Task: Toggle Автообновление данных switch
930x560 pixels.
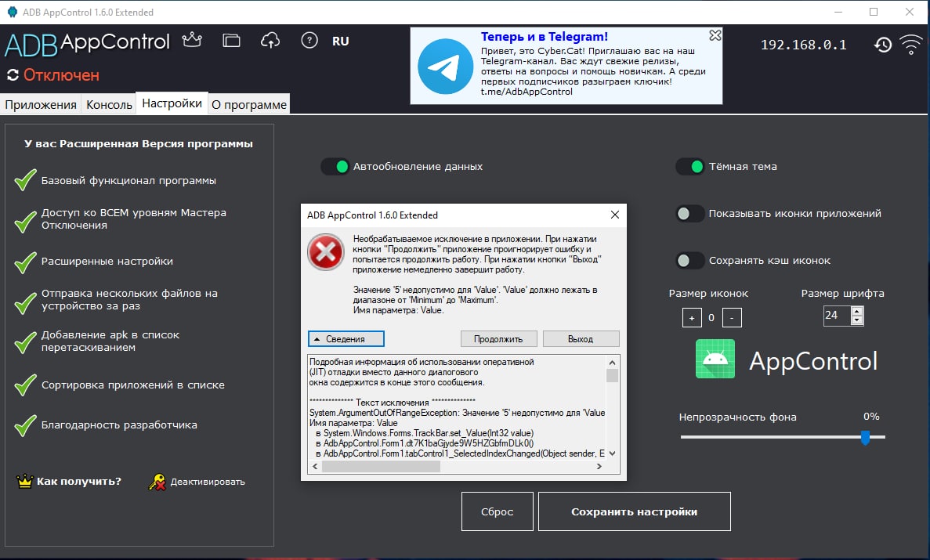Action: coord(335,167)
